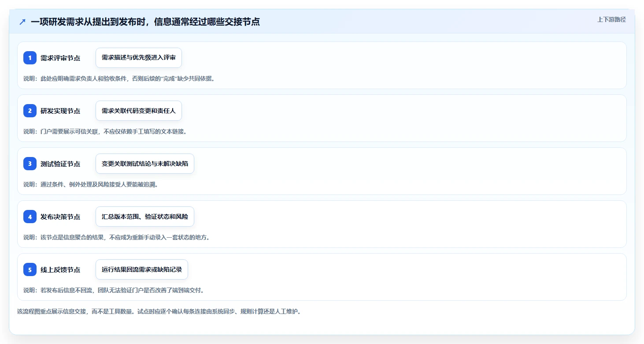
Task: Select the 需求关联代码变更和责任人 box
Action: point(139,111)
